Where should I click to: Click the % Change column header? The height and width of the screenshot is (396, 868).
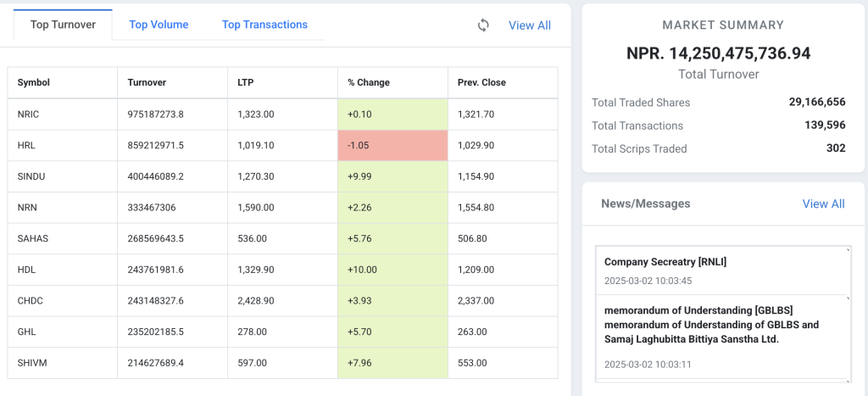pyautogui.click(x=369, y=82)
